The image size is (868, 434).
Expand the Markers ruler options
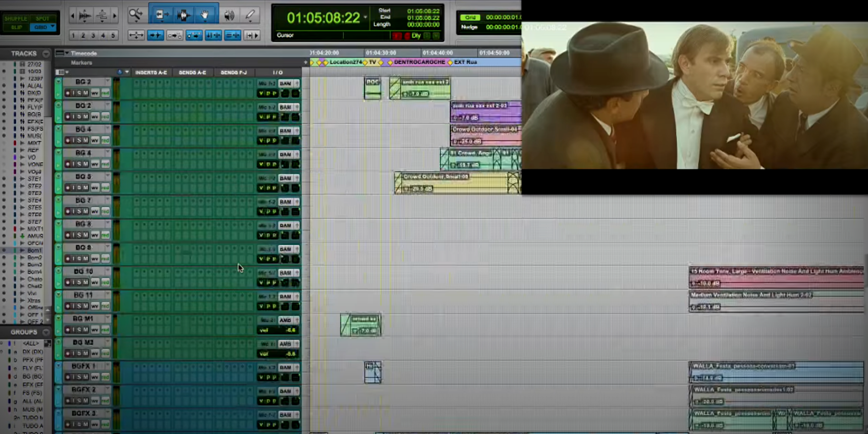pos(306,62)
